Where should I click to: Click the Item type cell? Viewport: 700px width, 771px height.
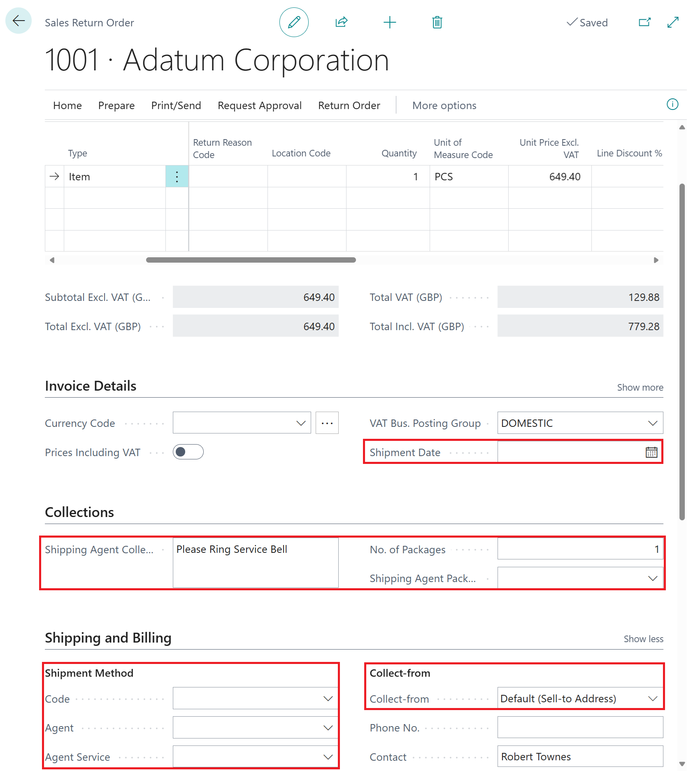115,177
